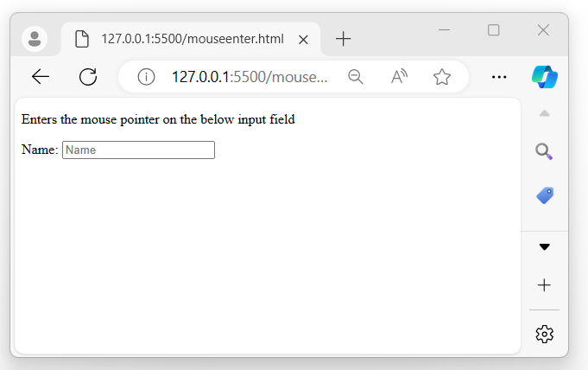This screenshot has height=370, width=588.
Task: Open a new browser tab
Action: coord(344,39)
